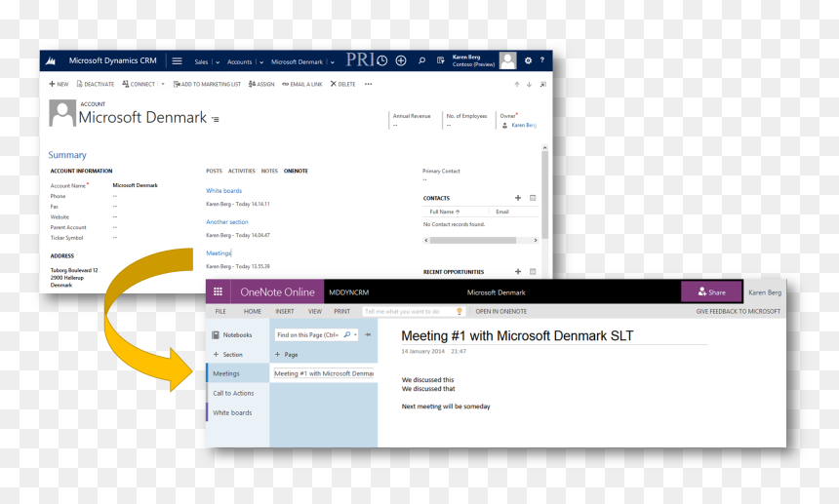Open the White boards link in CRM
The height and width of the screenshot is (504, 839).
pos(223,191)
